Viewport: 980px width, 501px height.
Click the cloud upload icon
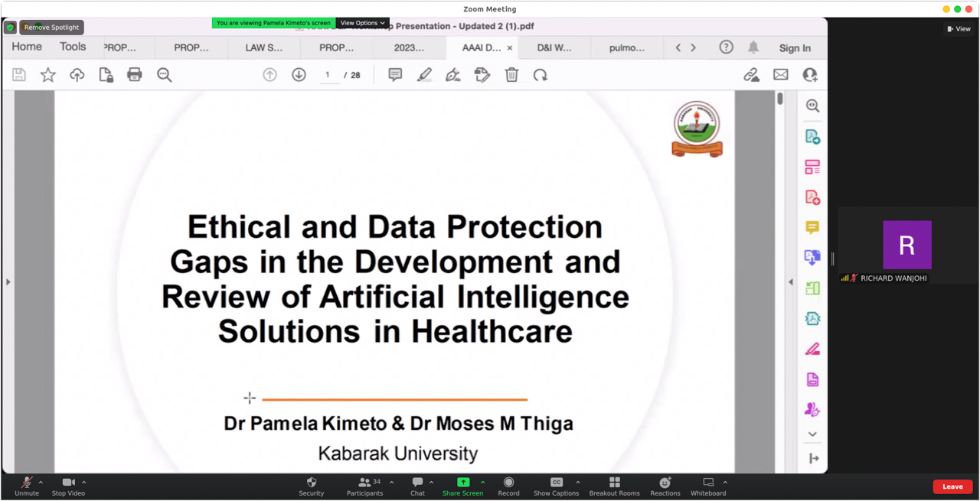click(77, 75)
